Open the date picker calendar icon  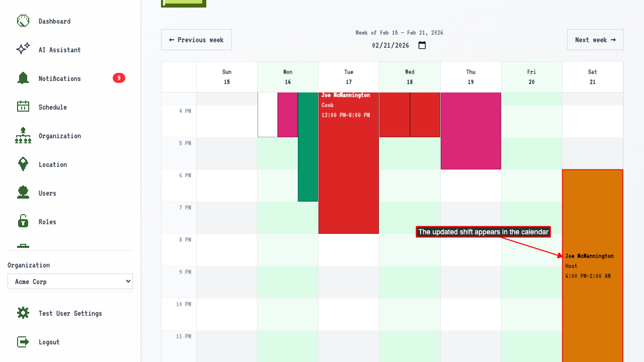[422, 45]
